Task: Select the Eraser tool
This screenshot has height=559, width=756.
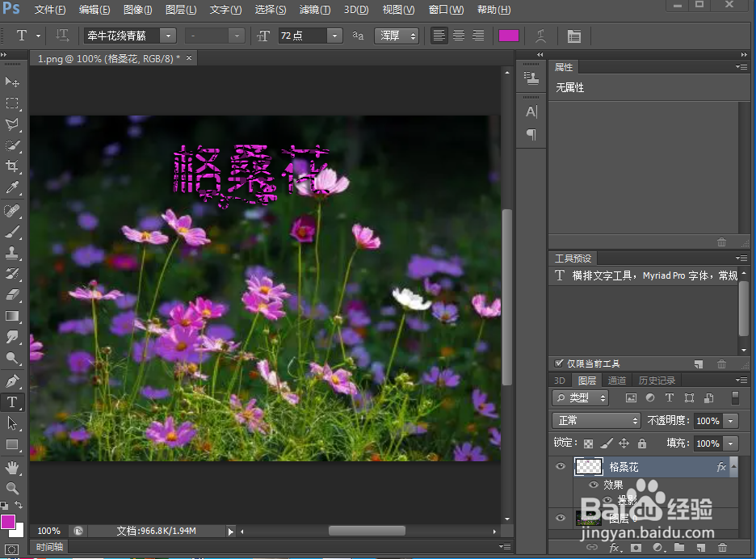Action: click(x=12, y=295)
